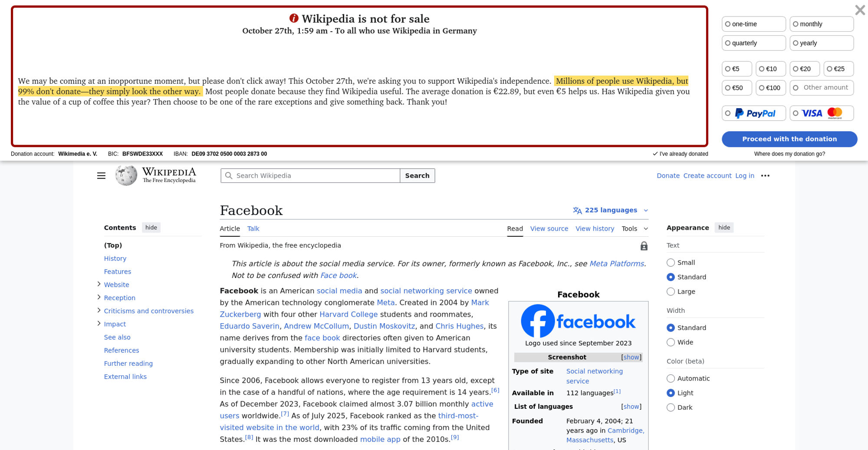Select Dark color mode
The width and height of the screenshot is (868, 450).
671,407
